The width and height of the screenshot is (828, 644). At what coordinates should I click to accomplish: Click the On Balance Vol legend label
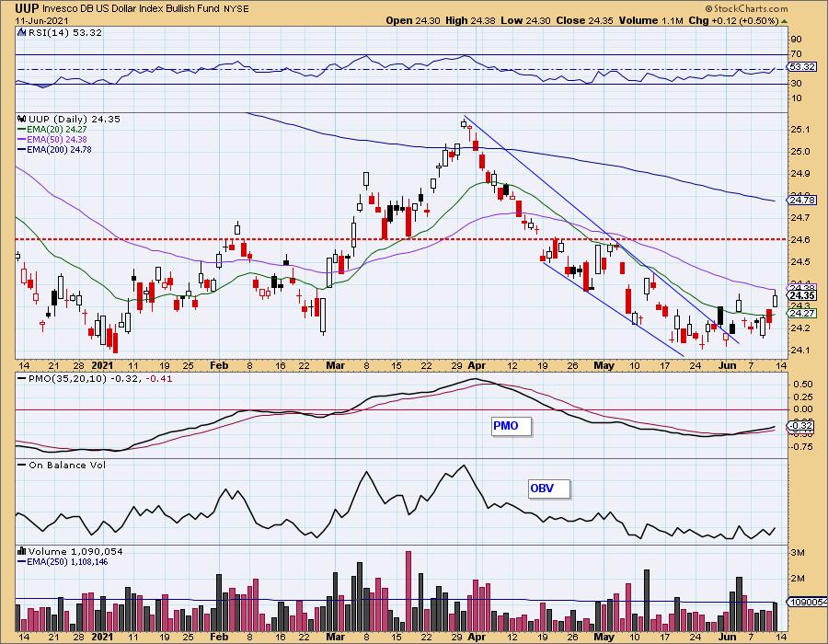tap(67, 465)
